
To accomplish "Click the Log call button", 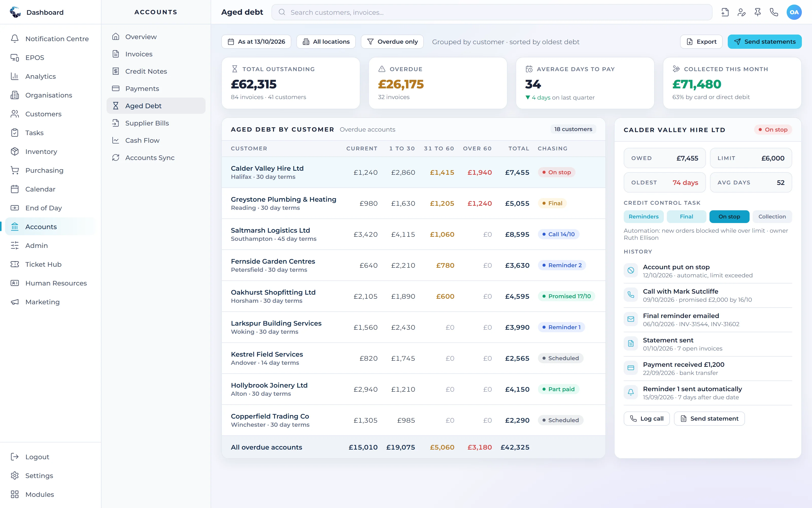I will pos(647,419).
